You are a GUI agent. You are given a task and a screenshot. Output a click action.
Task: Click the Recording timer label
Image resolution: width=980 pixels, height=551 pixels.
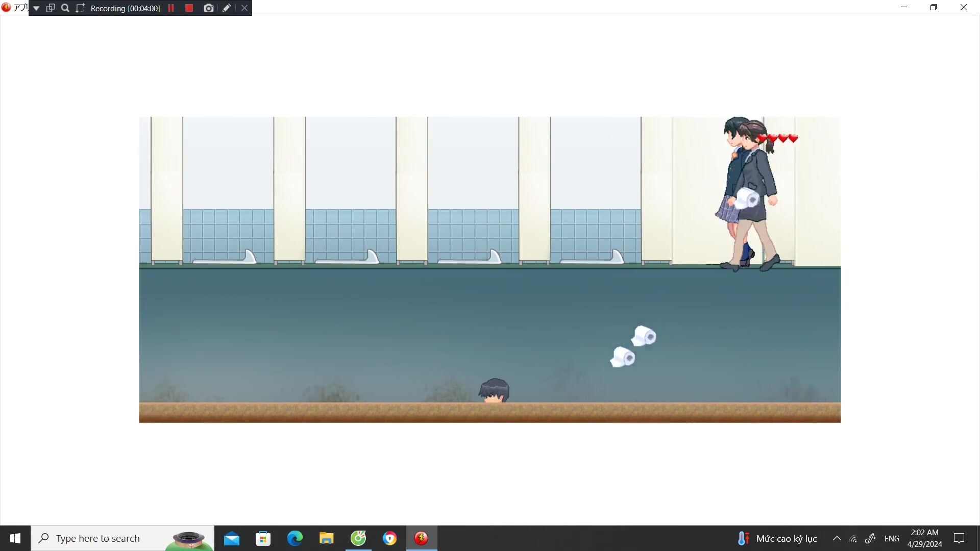[x=125, y=8]
